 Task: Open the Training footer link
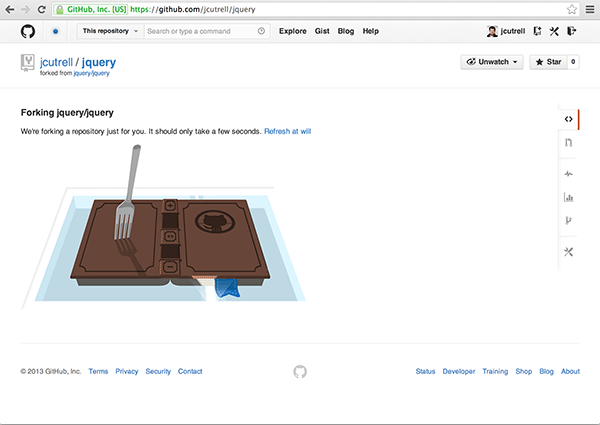click(x=495, y=371)
